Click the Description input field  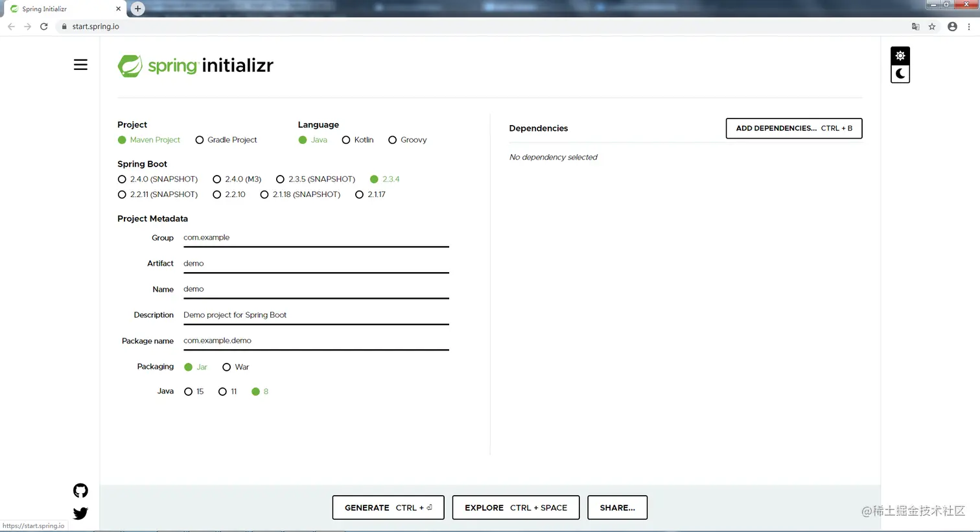pyautogui.click(x=316, y=315)
